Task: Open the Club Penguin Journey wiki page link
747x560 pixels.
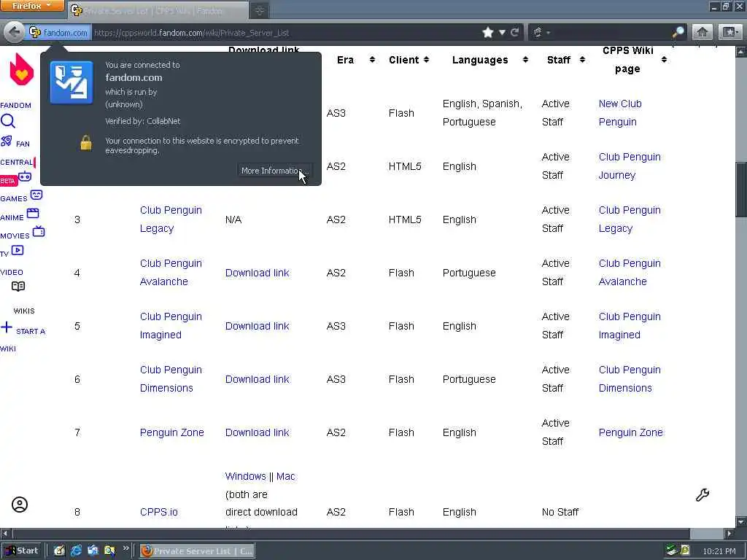Action: click(630, 166)
